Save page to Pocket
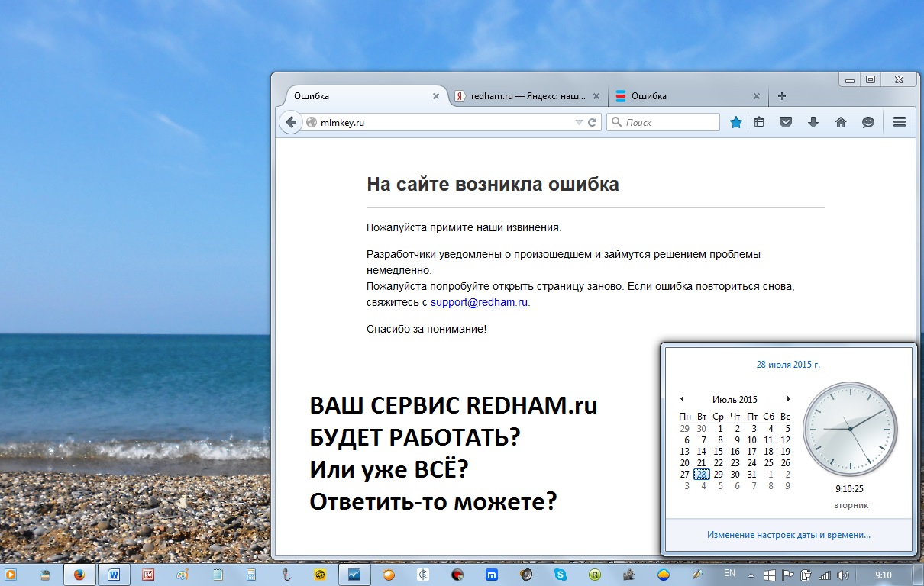Image resolution: width=924 pixels, height=586 pixels. click(x=785, y=122)
